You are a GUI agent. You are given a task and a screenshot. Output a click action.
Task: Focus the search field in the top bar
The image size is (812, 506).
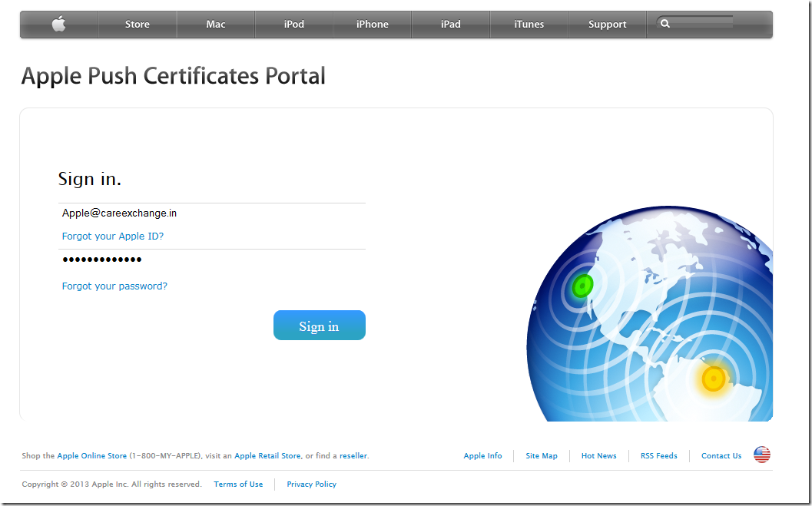[695, 23]
